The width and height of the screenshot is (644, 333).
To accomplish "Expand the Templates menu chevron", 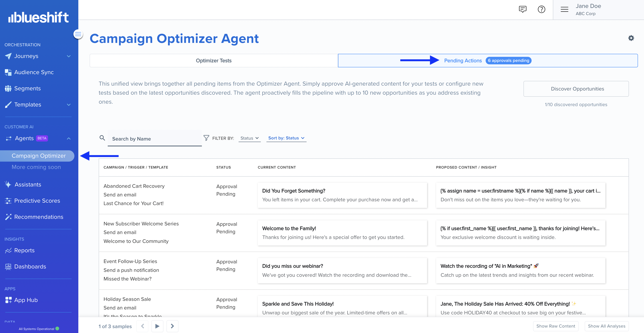I will (x=69, y=105).
